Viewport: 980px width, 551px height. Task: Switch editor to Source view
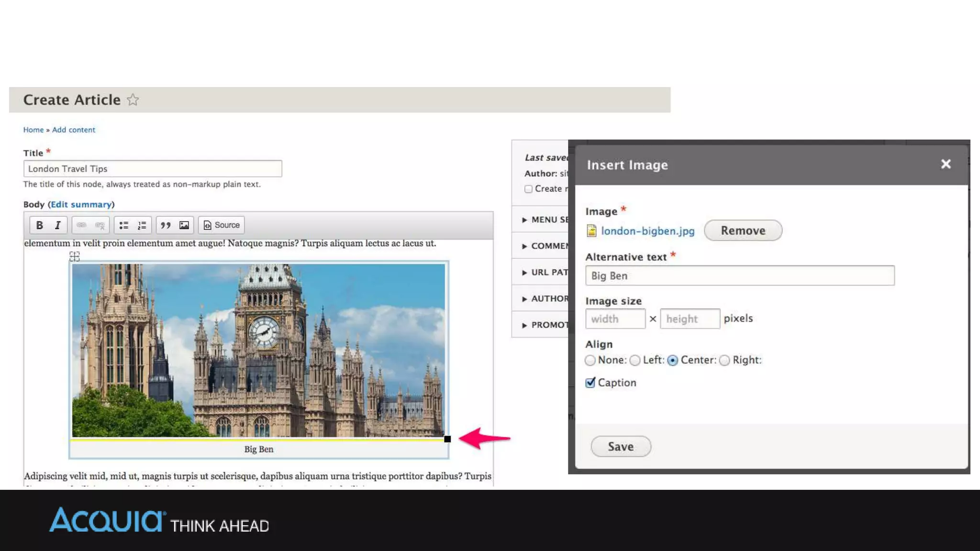pyautogui.click(x=221, y=225)
